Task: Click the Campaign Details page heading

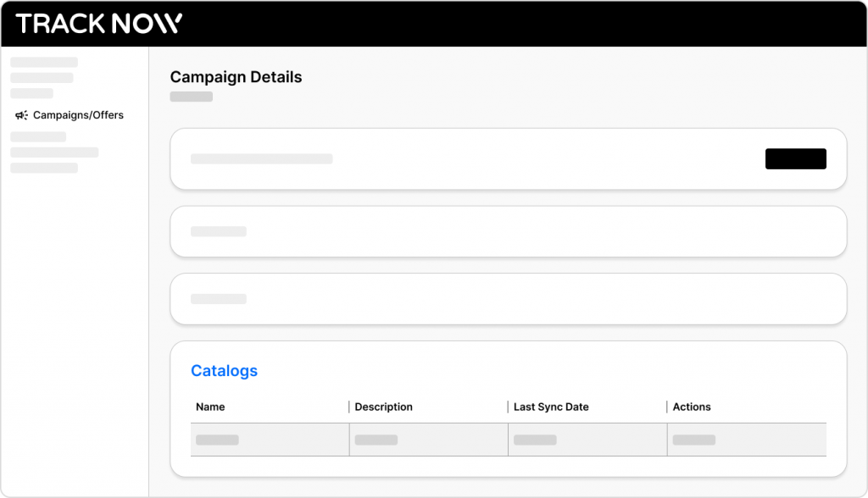Action: point(236,77)
